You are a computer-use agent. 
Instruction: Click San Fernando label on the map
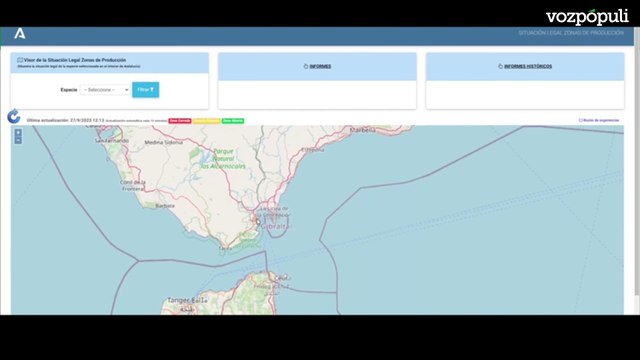pyautogui.click(x=112, y=140)
